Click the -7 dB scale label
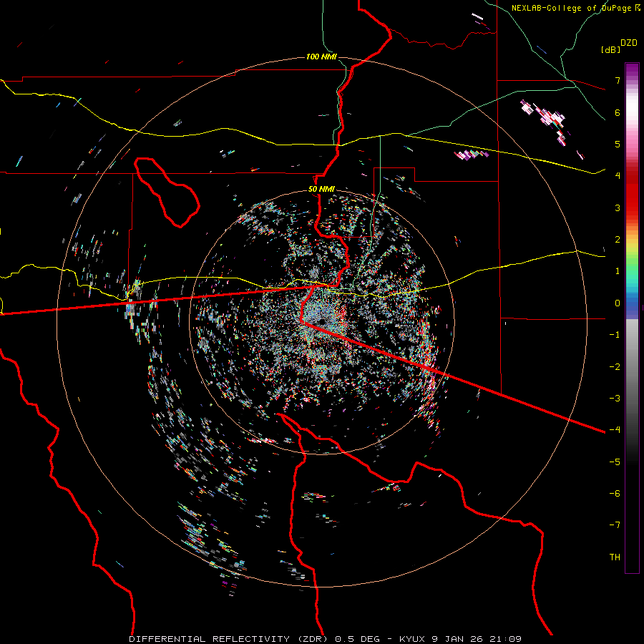This screenshot has width=644, height=644. pos(615,525)
